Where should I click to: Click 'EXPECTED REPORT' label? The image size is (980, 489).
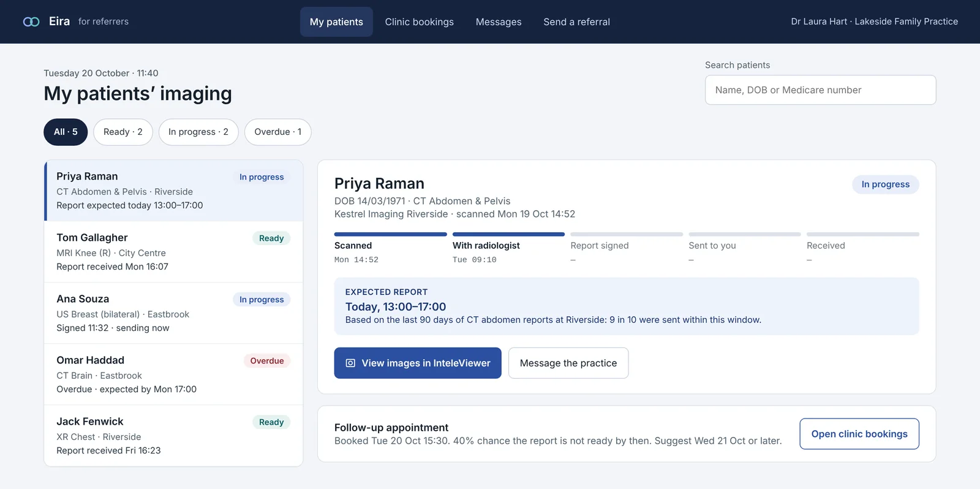386,292
